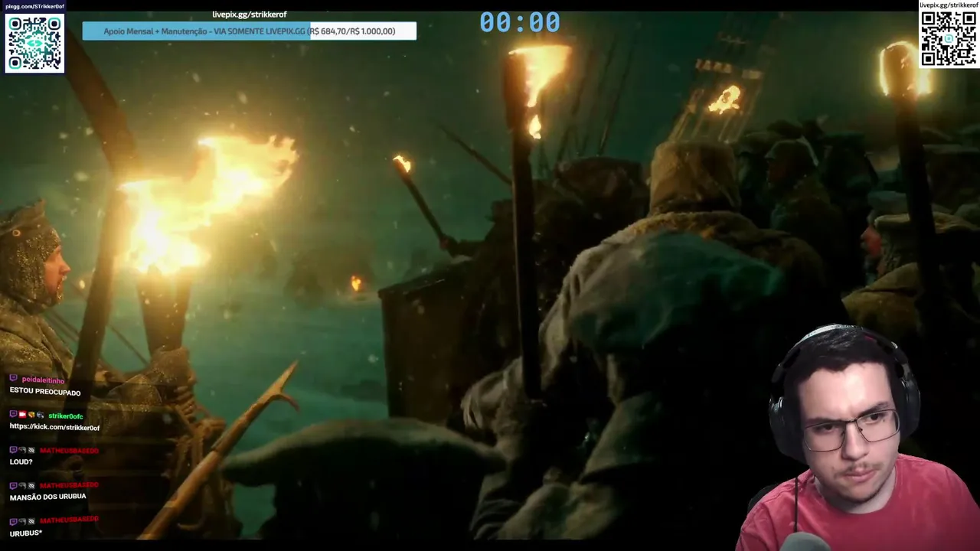The width and height of the screenshot is (980, 551).
Task: Click the pixgg.com/STrikker0of label at top left
Action: click(35, 6)
